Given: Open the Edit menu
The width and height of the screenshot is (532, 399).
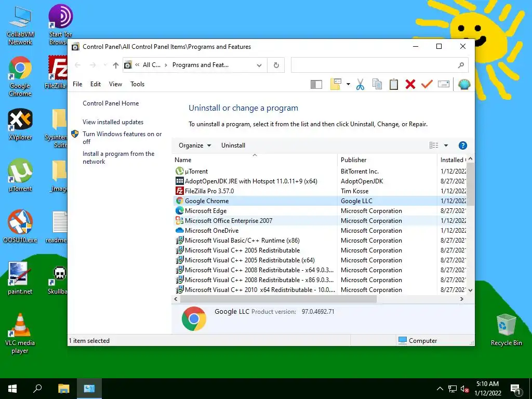Looking at the screenshot, I should point(96,84).
